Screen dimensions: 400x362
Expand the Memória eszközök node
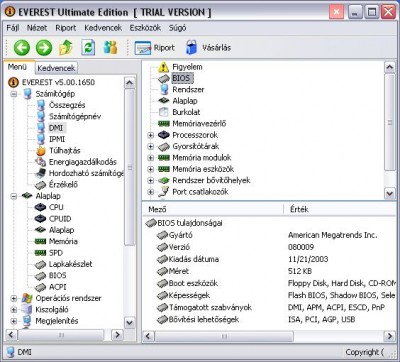(x=151, y=169)
